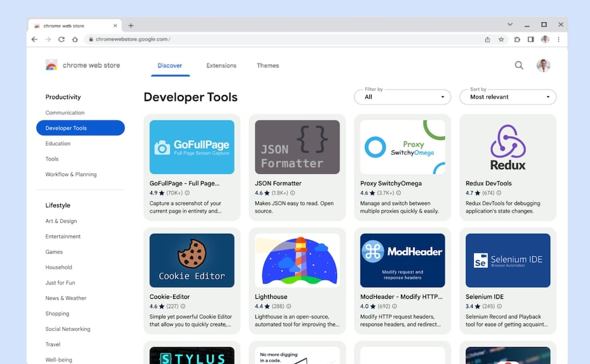Open the JSON Formatter extension thumbnail
Viewport: 590px width, 364px height.
(297, 147)
